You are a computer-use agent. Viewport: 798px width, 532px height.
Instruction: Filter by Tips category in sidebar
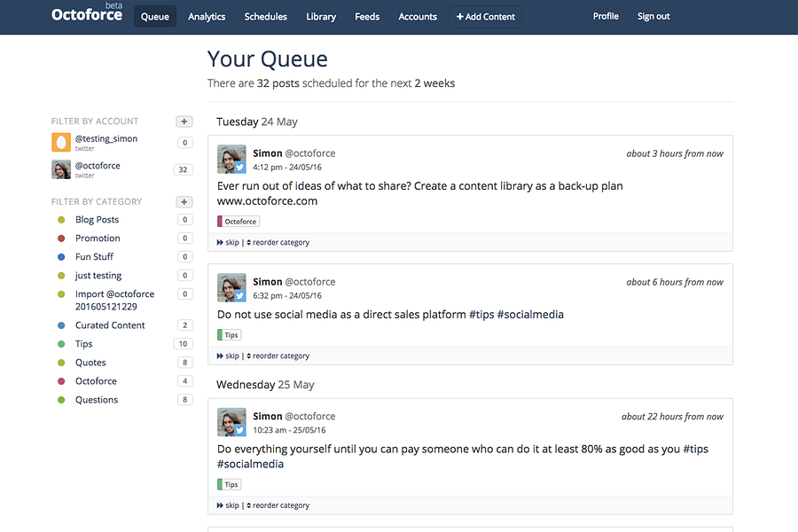(x=84, y=344)
